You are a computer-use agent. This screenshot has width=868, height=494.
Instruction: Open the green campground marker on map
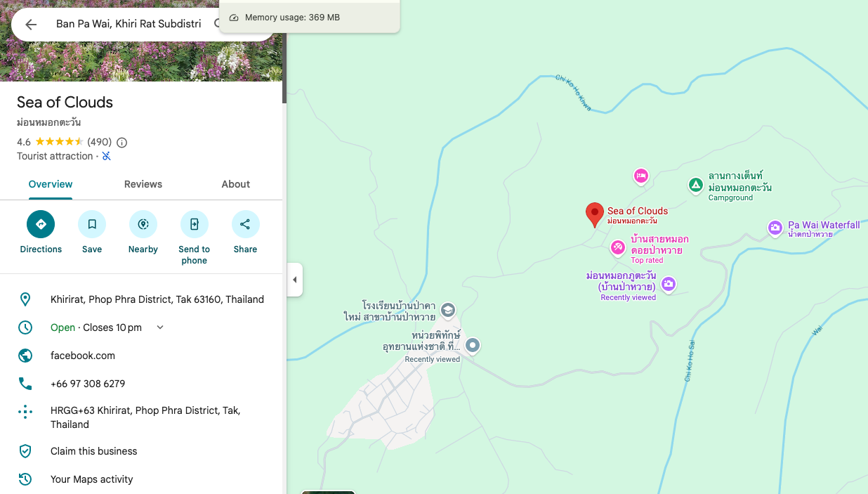tap(695, 186)
